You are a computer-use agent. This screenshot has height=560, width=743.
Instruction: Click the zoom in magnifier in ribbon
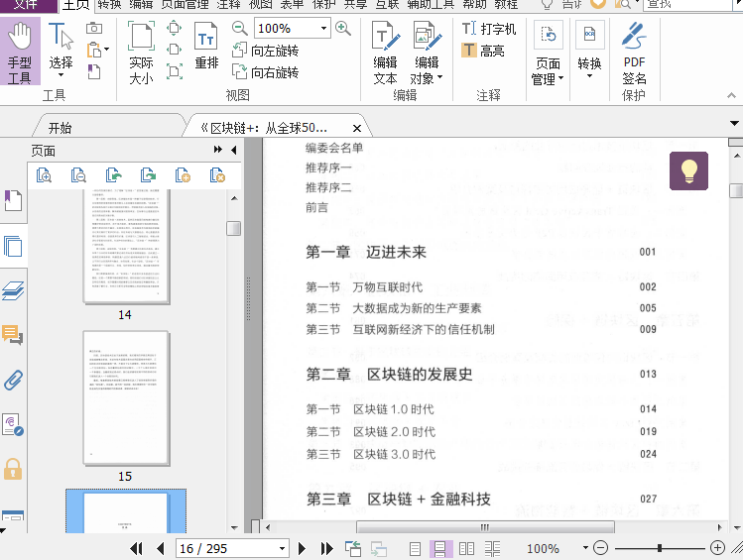(342, 29)
